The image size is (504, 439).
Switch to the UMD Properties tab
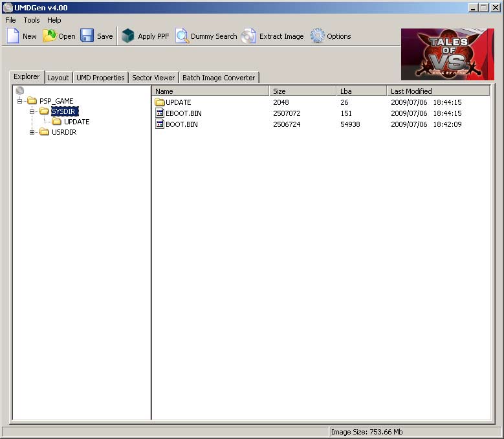point(100,78)
